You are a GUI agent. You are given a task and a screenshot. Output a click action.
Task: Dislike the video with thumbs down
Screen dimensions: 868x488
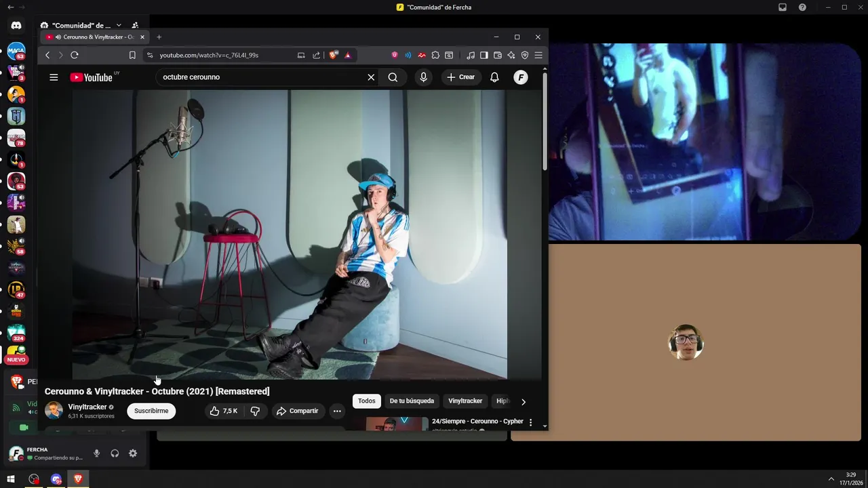click(255, 411)
